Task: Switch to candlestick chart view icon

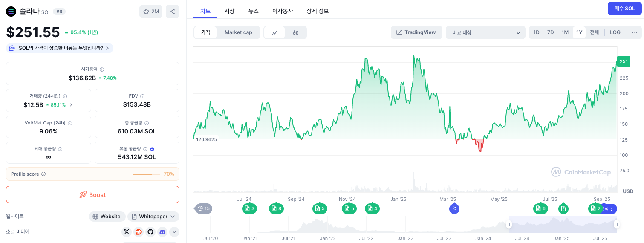Action: click(x=296, y=32)
